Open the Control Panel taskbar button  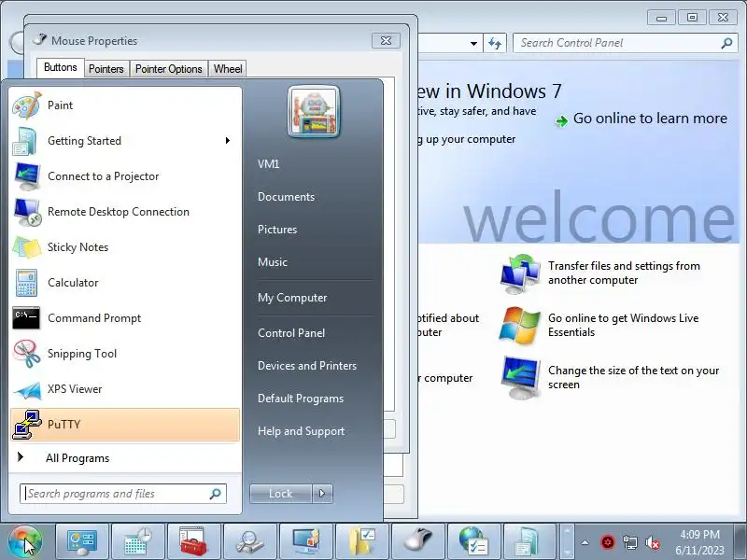(x=82, y=541)
